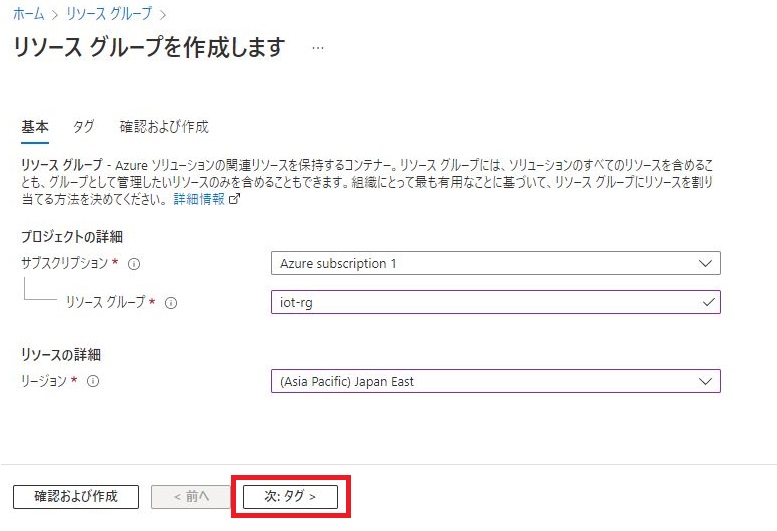Click info icon beside リソース グループ label

pos(171,303)
